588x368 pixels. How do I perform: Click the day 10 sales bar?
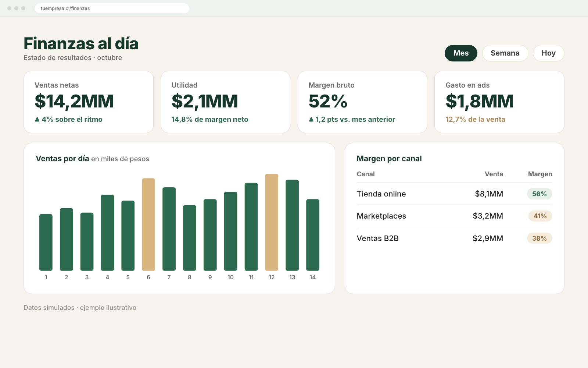tap(231, 231)
